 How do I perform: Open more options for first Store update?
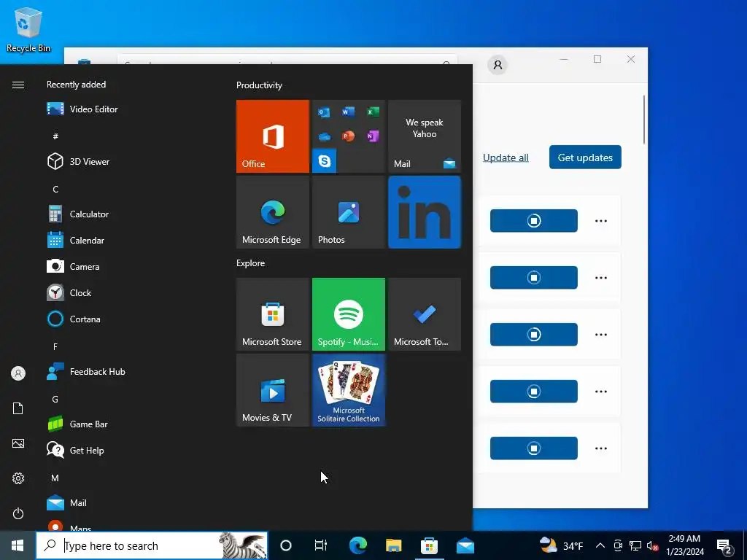(601, 221)
